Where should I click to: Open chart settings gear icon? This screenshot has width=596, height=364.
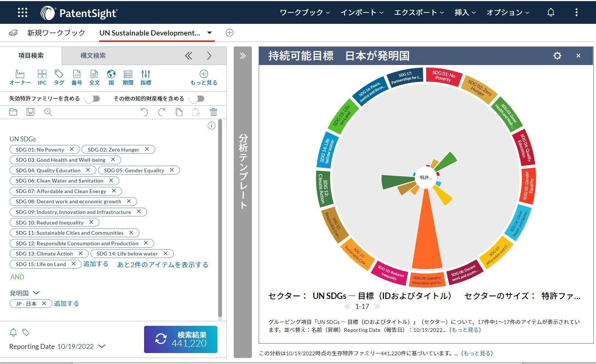coord(557,56)
